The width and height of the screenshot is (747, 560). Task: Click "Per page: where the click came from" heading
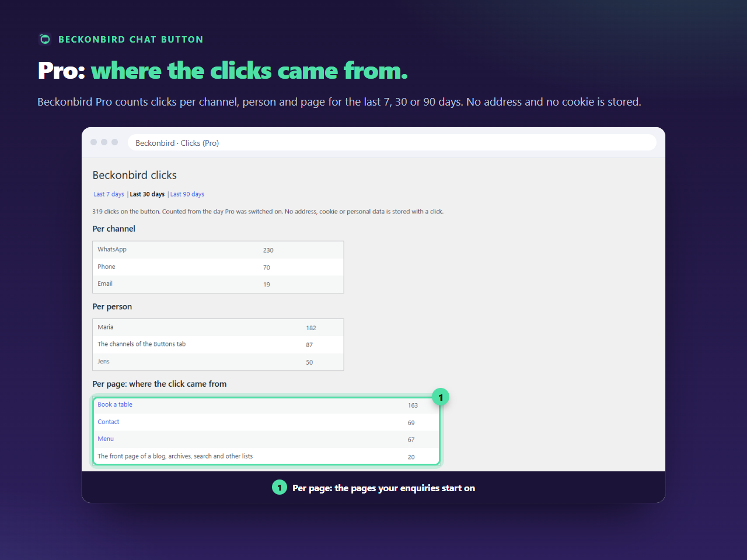click(x=159, y=384)
